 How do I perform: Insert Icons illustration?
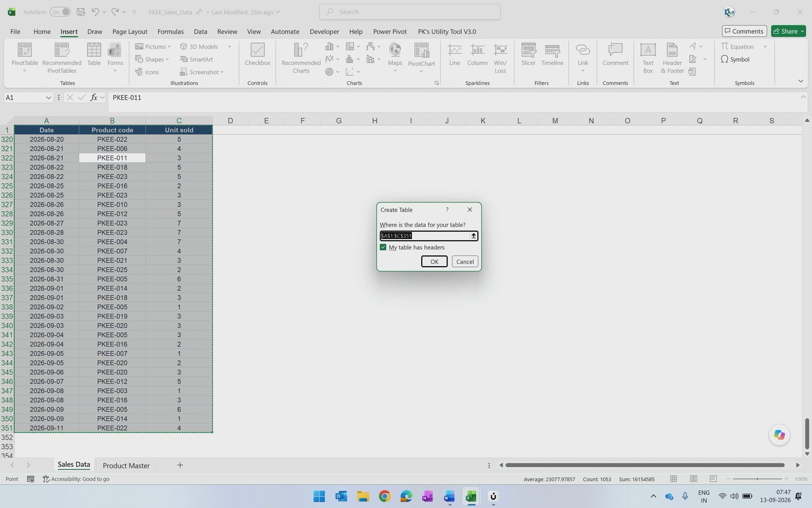(147, 72)
